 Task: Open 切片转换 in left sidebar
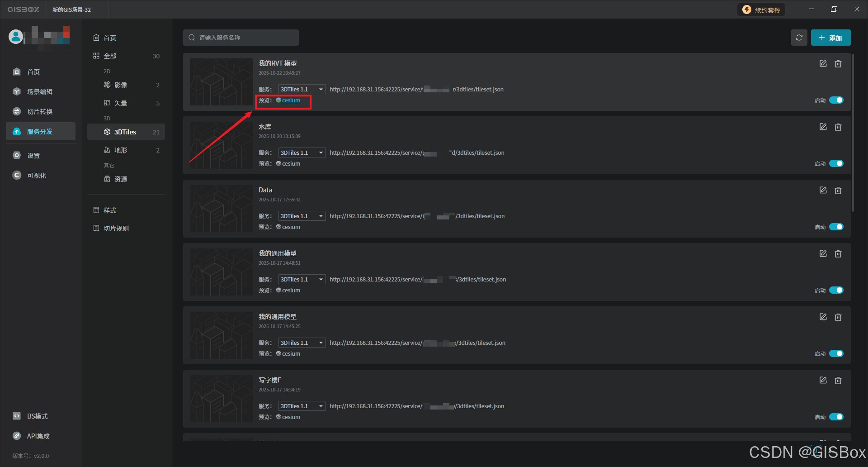point(41,112)
